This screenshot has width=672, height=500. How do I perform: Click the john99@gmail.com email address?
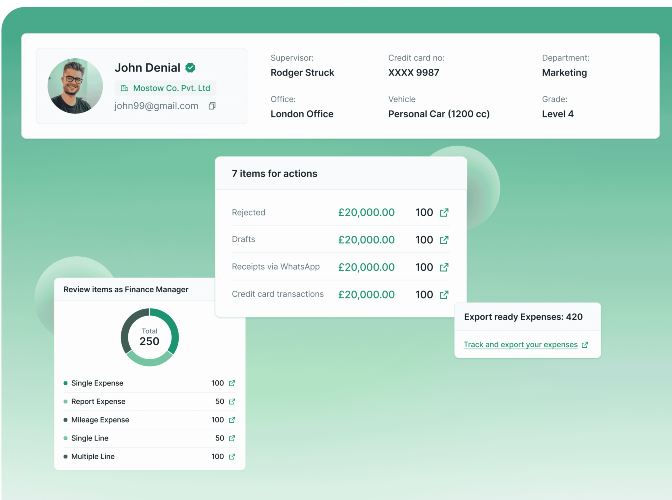156,106
